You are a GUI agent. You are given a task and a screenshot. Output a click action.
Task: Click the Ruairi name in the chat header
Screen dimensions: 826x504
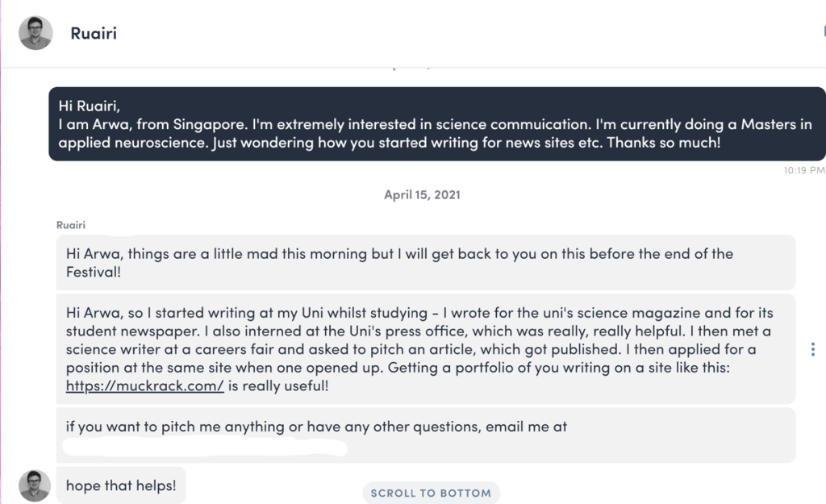(x=94, y=34)
